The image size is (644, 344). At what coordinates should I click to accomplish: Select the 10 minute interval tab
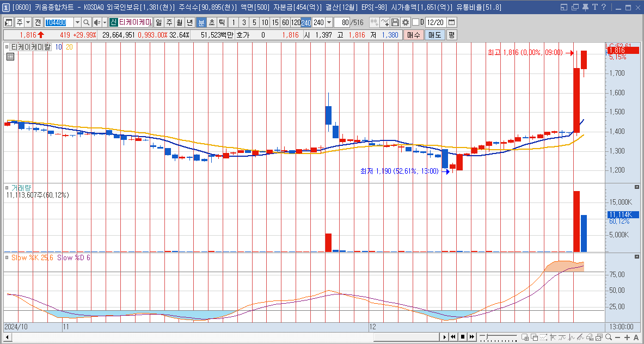coord(265,22)
